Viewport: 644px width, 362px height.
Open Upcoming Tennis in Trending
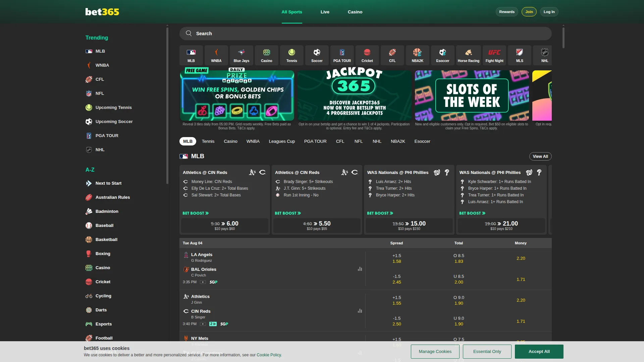pyautogui.click(x=109, y=108)
